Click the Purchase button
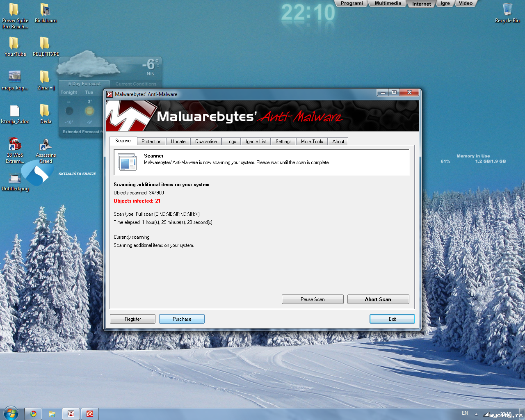This screenshot has width=525, height=420. tap(182, 319)
